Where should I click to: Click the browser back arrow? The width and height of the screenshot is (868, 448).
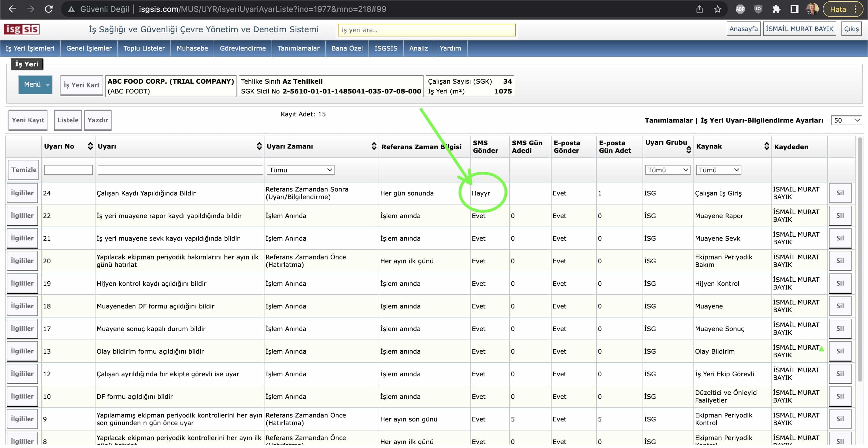(x=12, y=9)
